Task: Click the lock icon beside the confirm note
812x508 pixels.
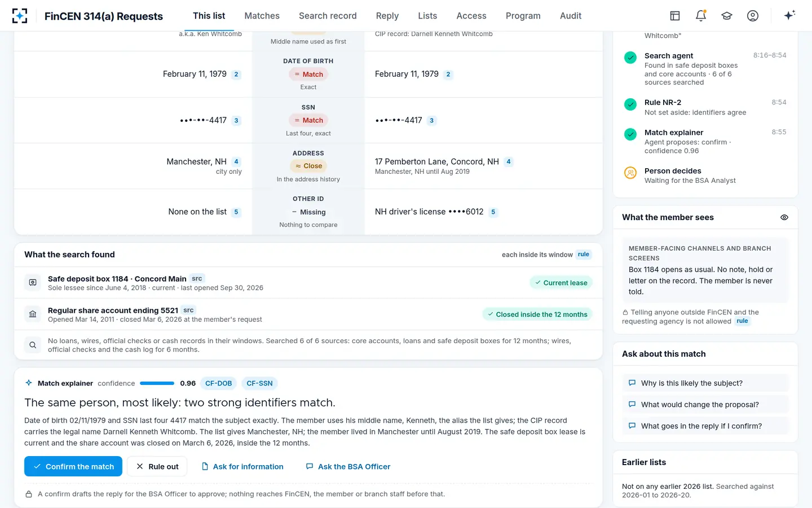Action: click(29, 494)
